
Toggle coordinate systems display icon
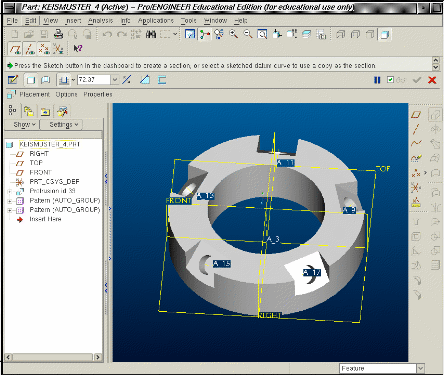(x=58, y=49)
